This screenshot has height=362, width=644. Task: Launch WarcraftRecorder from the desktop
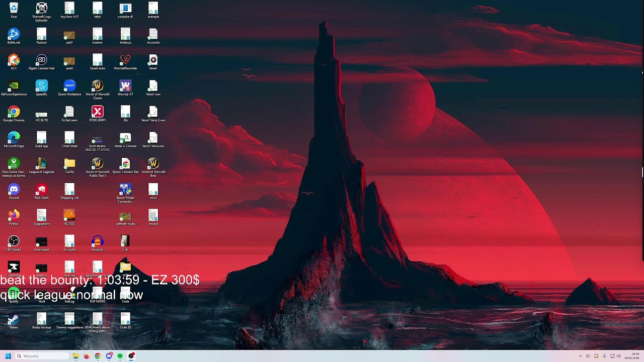pos(125,62)
